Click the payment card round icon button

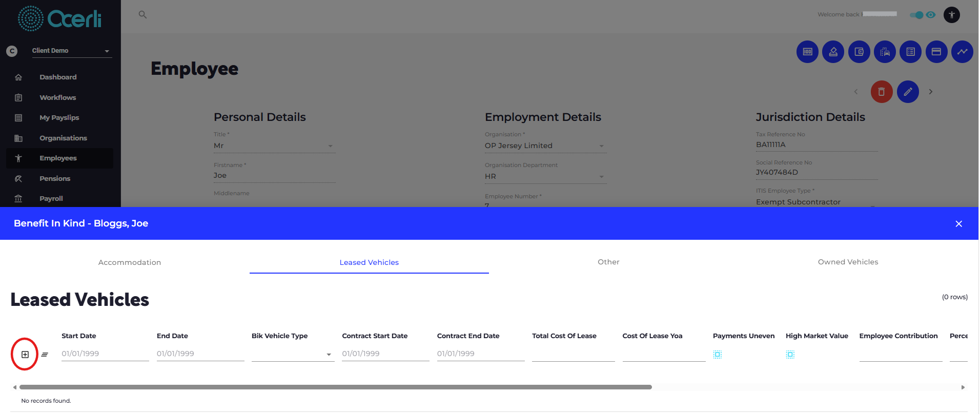click(x=936, y=52)
